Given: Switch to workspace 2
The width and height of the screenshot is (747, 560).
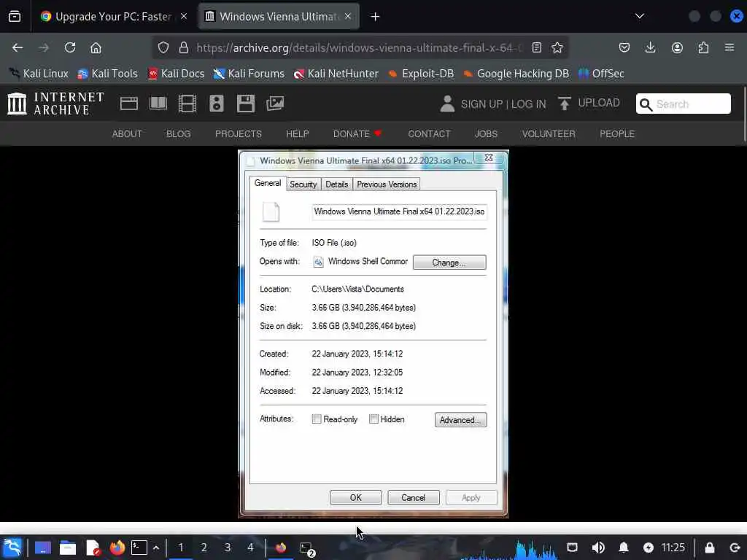Looking at the screenshot, I should [204, 548].
